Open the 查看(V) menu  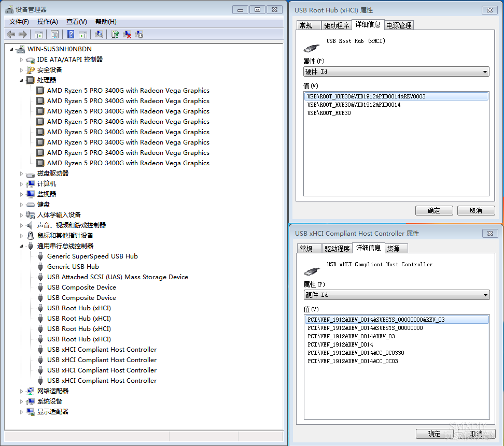77,22
